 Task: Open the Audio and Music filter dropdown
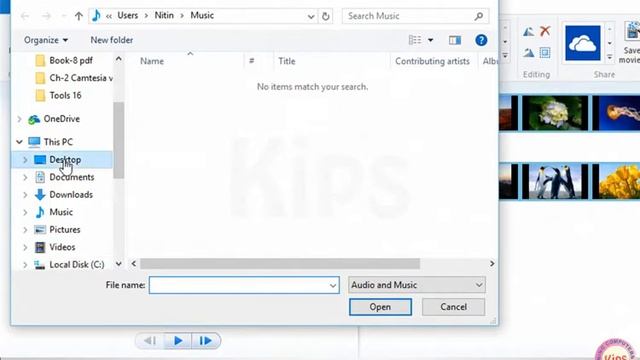[417, 285]
